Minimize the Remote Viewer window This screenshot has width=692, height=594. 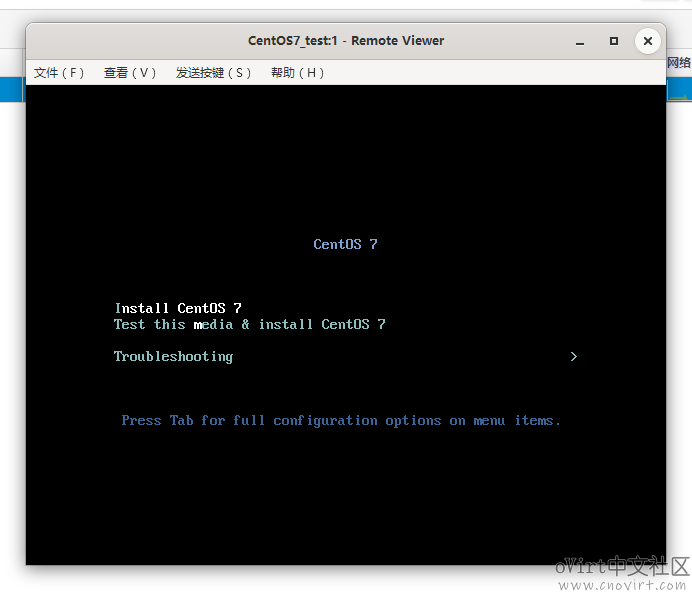click(x=580, y=41)
